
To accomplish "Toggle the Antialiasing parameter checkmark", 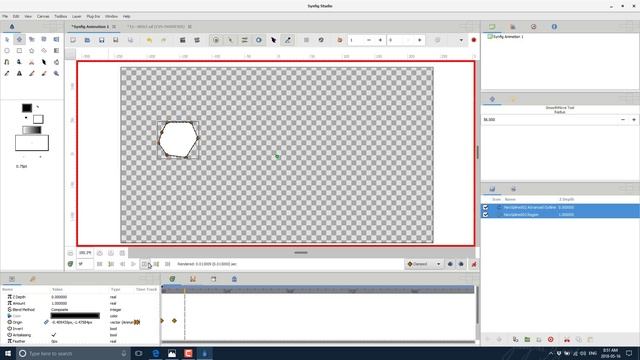I will tap(54, 335).
